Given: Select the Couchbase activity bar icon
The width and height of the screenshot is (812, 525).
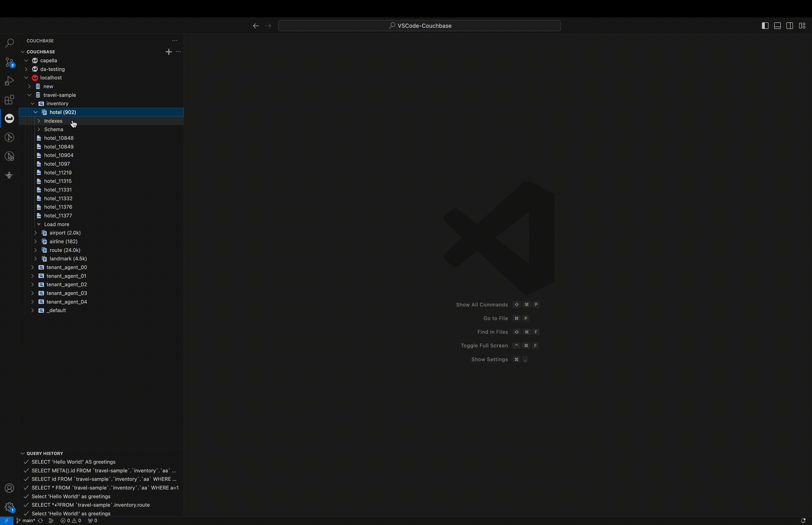Looking at the screenshot, I should [9, 118].
